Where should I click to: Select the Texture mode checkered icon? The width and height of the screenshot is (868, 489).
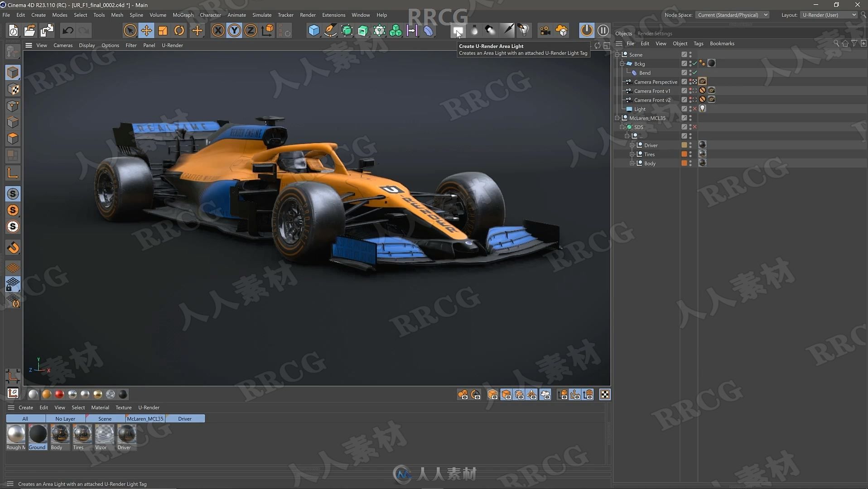(x=13, y=89)
